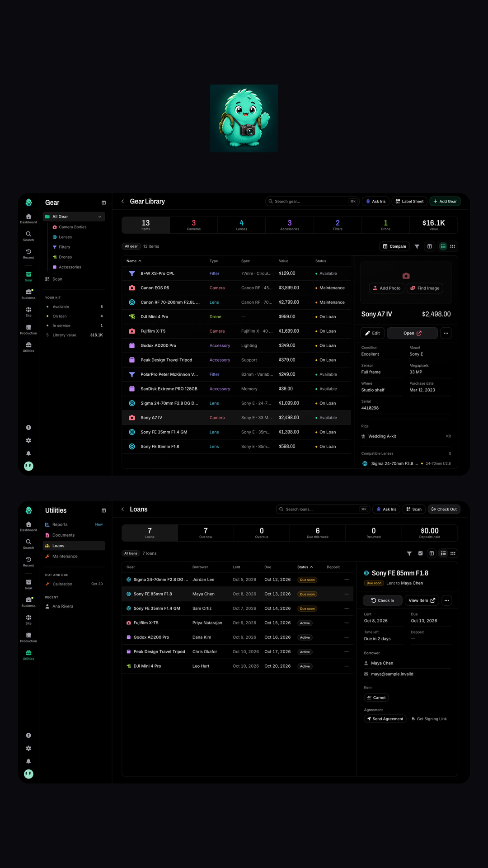The image size is (488, 868).
Task: Toggle the All loans filter chip
Action: click(131, 553)
